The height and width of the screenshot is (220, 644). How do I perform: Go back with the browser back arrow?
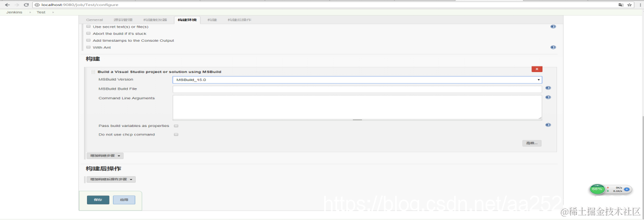point(7,5)
